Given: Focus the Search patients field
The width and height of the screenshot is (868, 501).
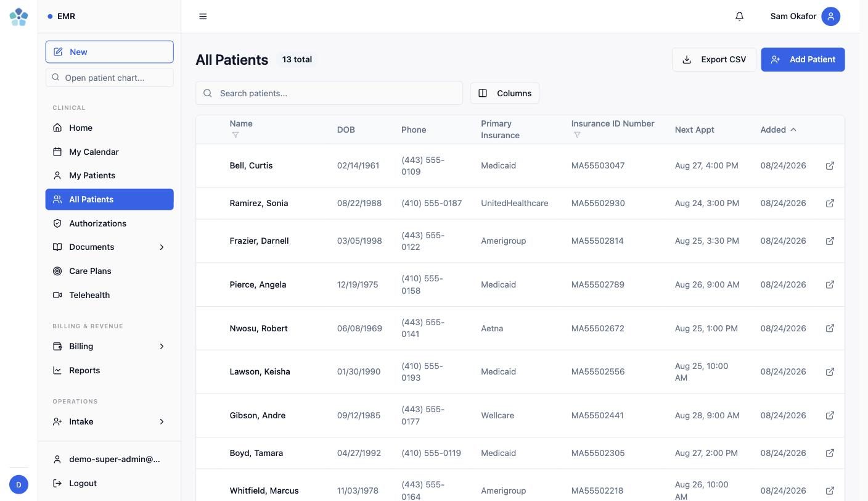Looking at the screenshot, I should tap(329, 93).
